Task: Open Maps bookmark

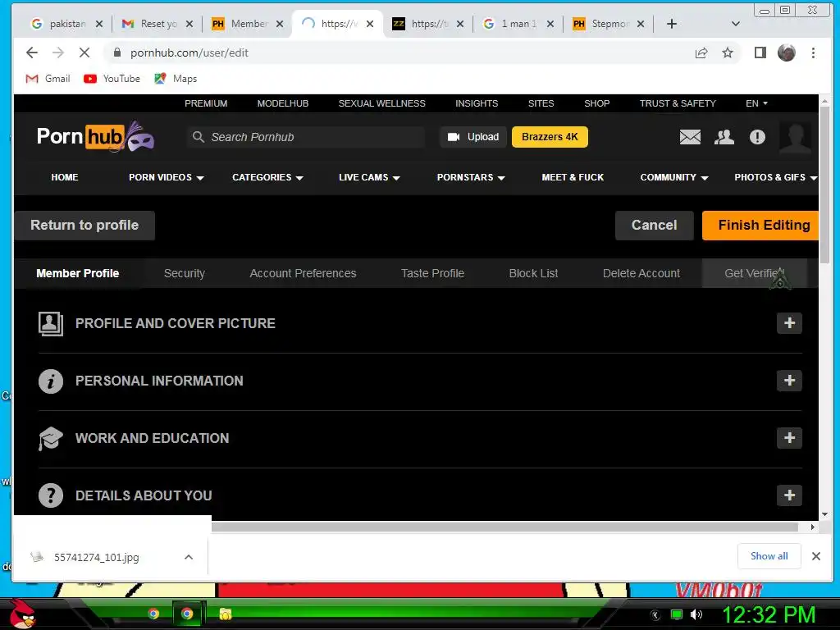Action: [x=176, y=79]
